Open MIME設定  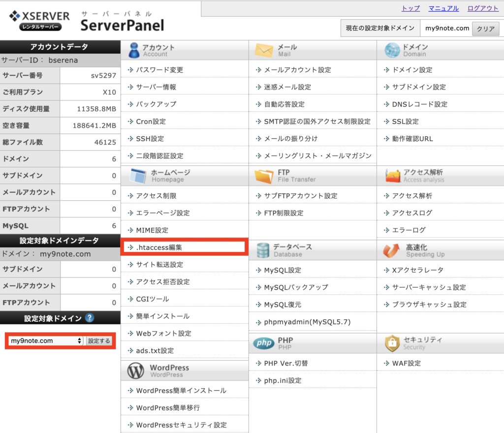tap(152, 230)
